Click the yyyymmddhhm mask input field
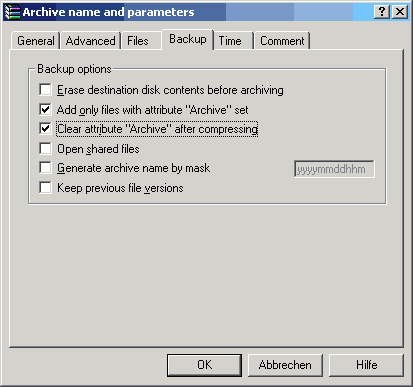Viewport: 413px width, 387px height. [x=334, y=169]
